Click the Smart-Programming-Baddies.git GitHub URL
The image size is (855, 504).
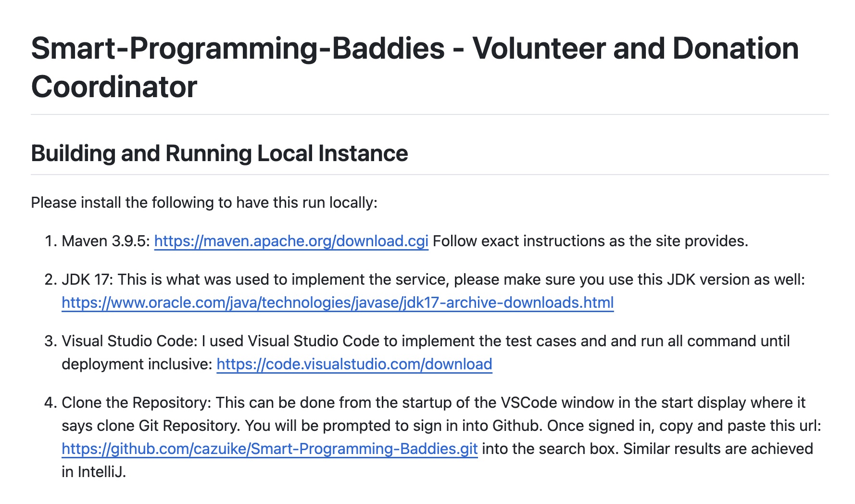(269, 449)
